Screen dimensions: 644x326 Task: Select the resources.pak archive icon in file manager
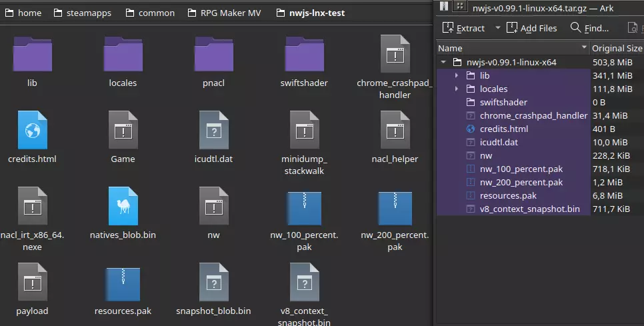tap(123, 284)
